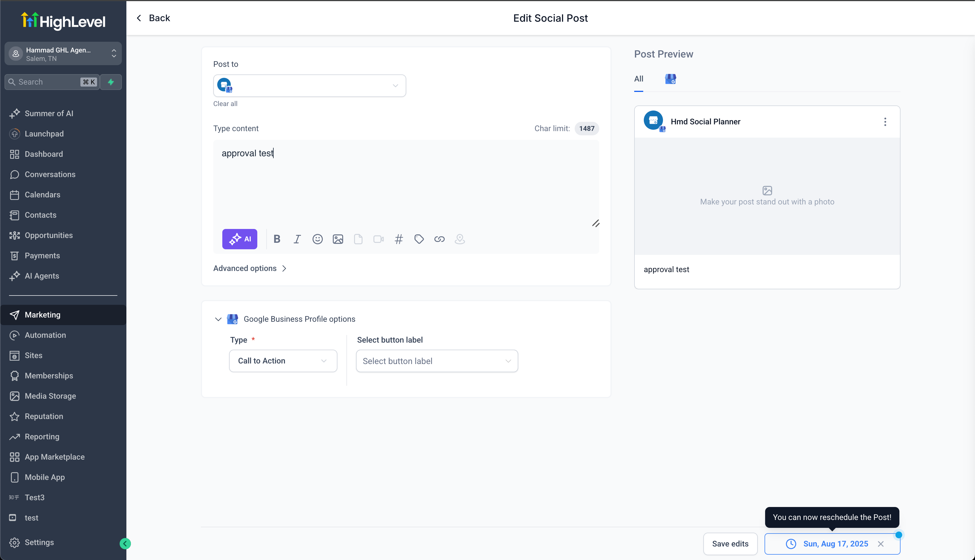Click the Save edits button
The height and width of the screenshot is (560, 975).
click(730, 543)
